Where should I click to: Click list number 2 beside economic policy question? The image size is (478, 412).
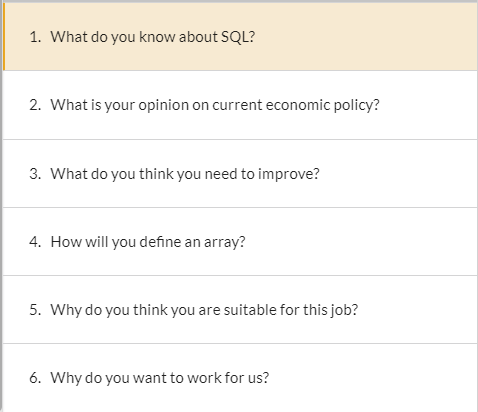(35, 105)
